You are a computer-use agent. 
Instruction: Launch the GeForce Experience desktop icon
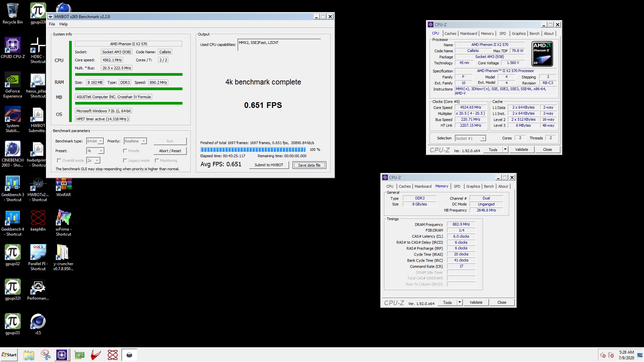coord(12,85)
